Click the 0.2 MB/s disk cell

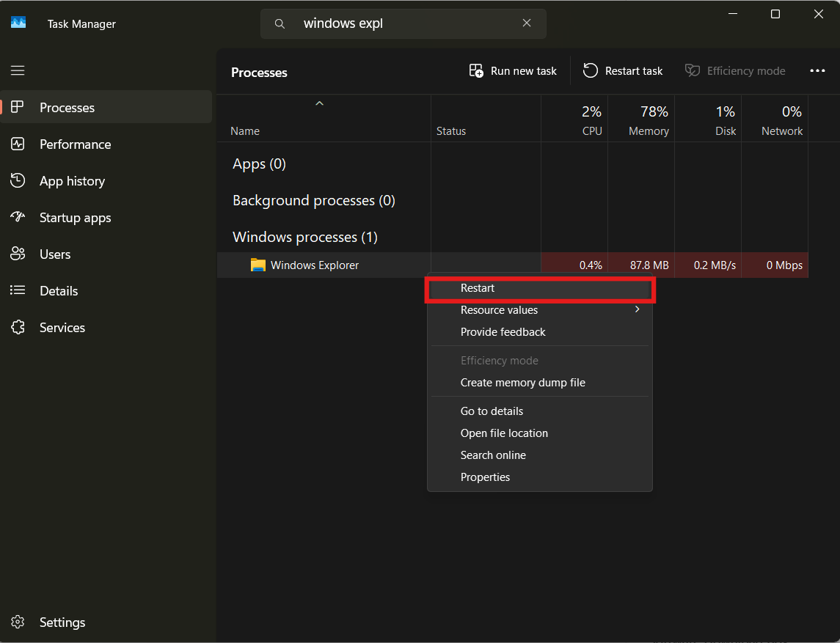point(708,265)
